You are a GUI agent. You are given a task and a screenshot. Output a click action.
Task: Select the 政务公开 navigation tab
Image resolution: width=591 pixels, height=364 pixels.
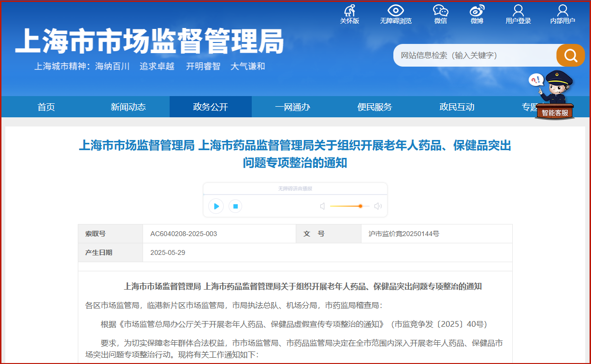211,107
